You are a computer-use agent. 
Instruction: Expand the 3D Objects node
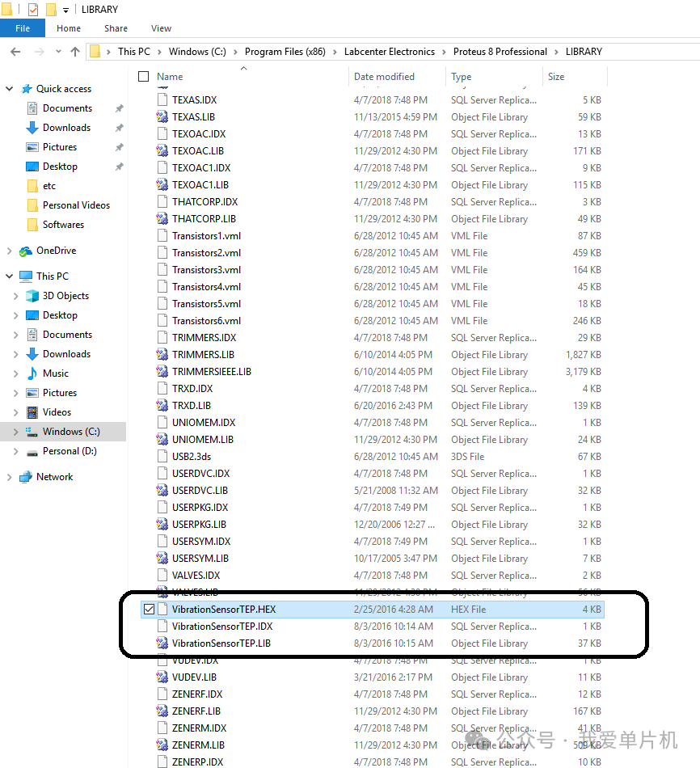15,296
